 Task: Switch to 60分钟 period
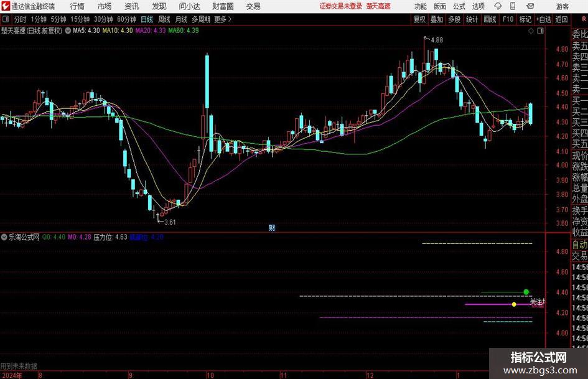127,19
